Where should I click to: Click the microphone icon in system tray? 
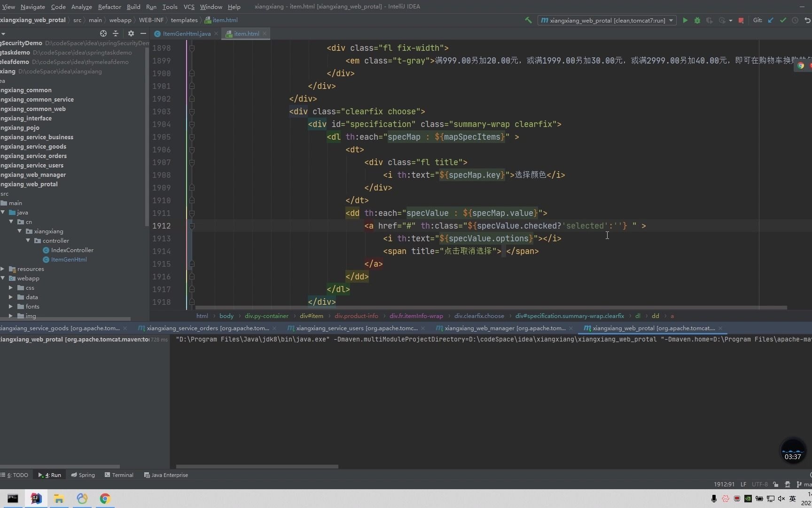pyautogui.click(x=714, y=499)
